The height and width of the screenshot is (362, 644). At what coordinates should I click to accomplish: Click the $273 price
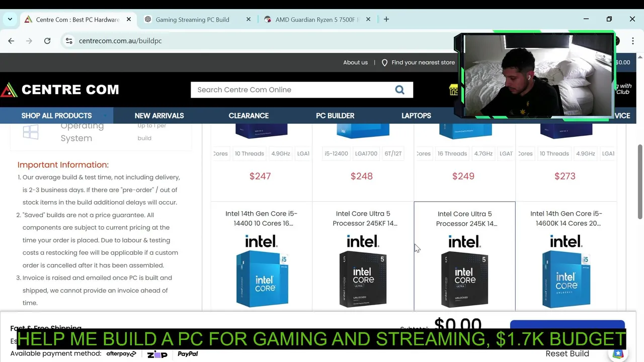(565, 176)
